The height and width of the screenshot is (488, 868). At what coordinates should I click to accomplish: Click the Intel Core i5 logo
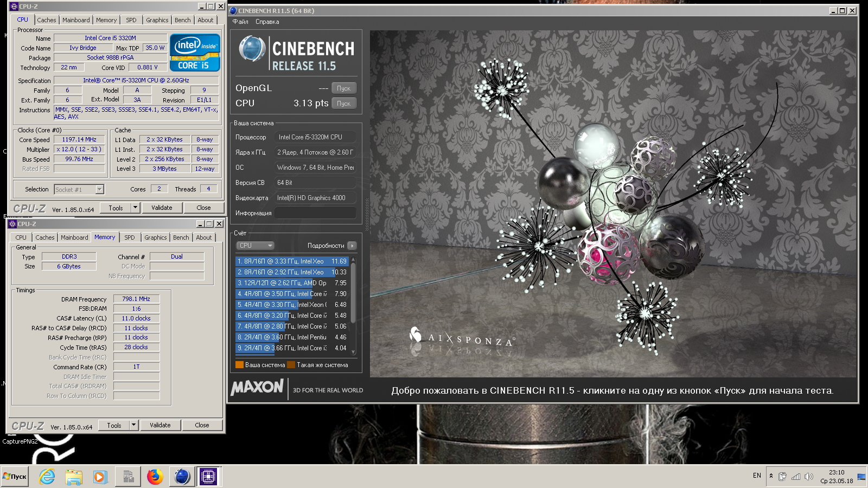click(195, 53)
